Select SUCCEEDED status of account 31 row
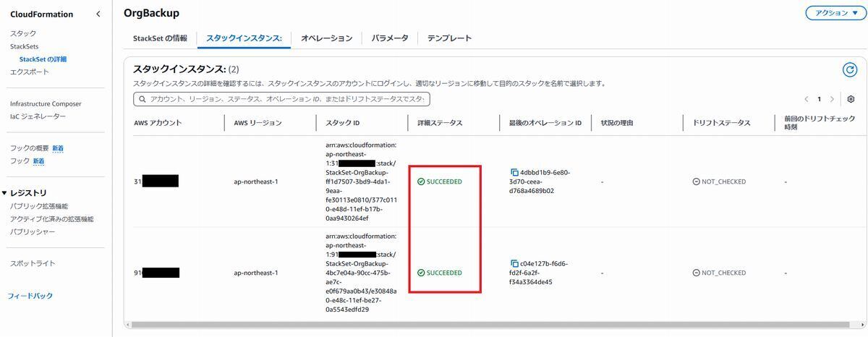 coord(439,182)
